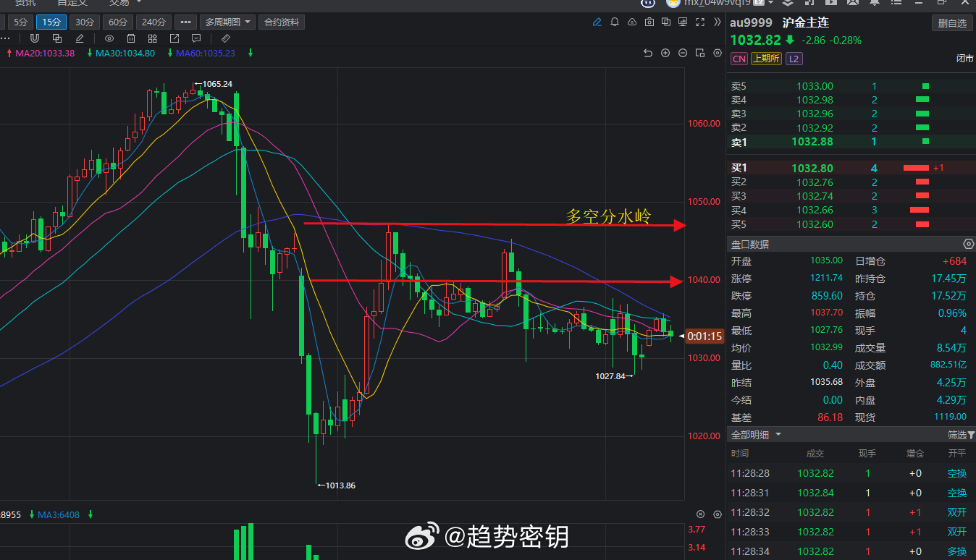Select the 买1 price 1032.80 row

point(850,168)
